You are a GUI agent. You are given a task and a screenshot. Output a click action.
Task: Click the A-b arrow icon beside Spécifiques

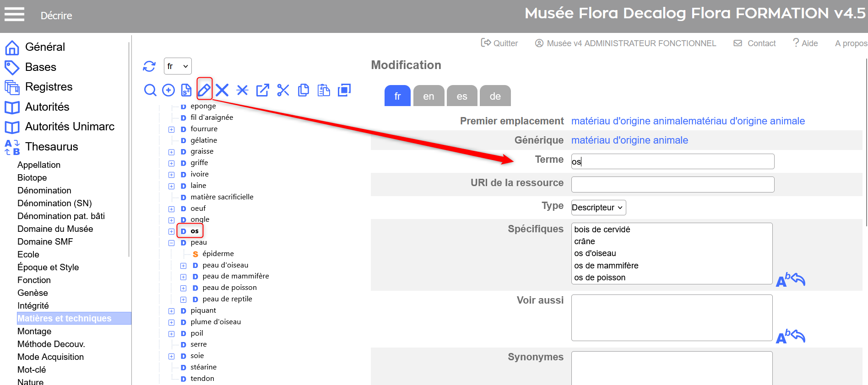[x=790, y=279]
